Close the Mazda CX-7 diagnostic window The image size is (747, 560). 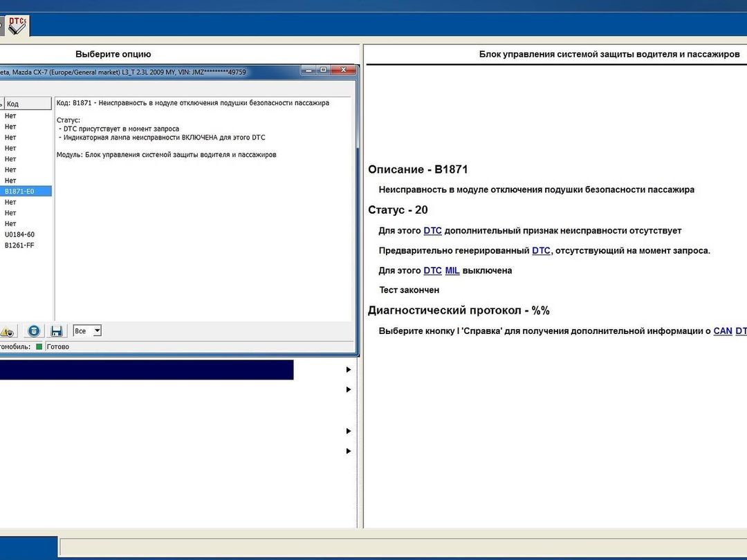coord(344,70)
